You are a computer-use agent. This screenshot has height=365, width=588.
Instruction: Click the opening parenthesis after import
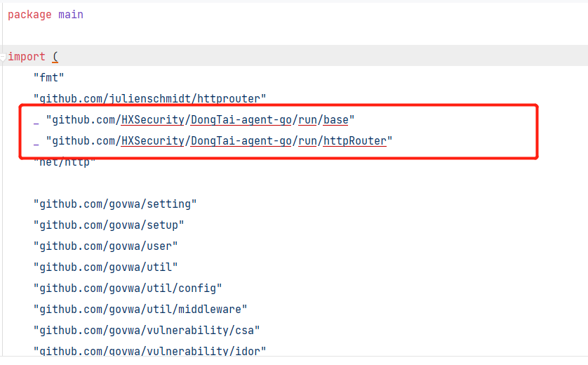pos(55,57)
